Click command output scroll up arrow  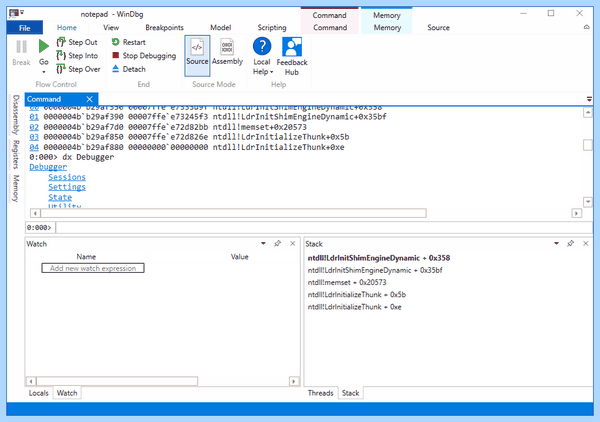[588, 112]
